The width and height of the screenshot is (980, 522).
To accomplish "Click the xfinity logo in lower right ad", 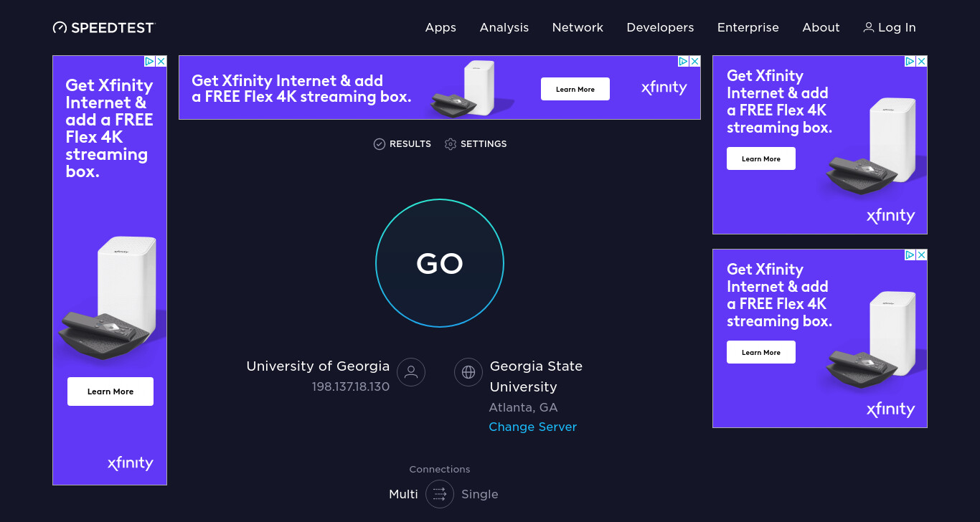I will pos(890,409).
